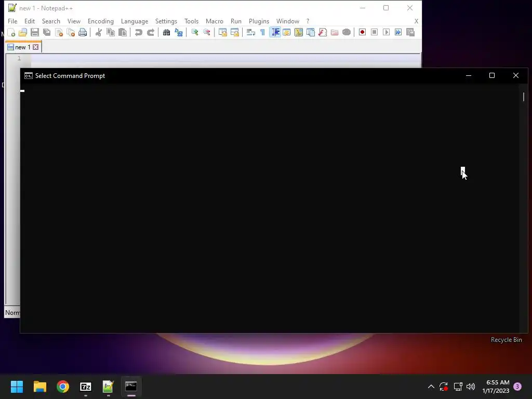Viewport: 532px width, 399px height.
Task: Open user-defined language dialog icon
Action: point(286,32)
